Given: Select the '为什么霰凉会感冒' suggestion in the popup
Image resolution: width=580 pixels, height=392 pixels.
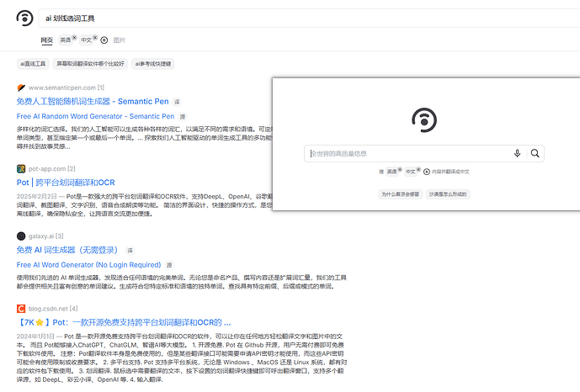Looking at the screenshot, I should 400,194.
